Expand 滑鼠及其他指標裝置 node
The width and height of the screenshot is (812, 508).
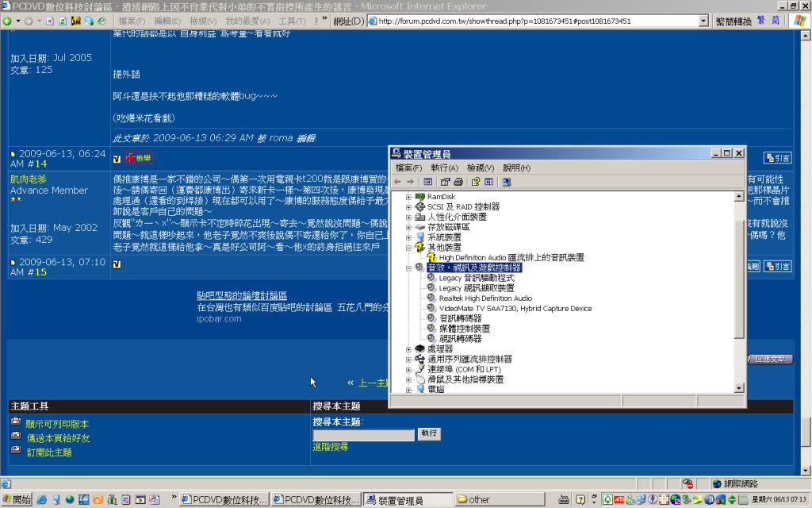pos(408,380)
